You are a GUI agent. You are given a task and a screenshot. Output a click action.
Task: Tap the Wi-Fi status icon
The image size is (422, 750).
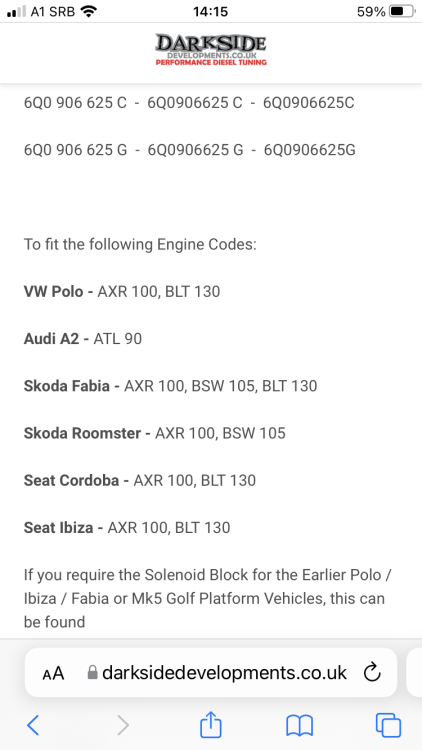89,11
